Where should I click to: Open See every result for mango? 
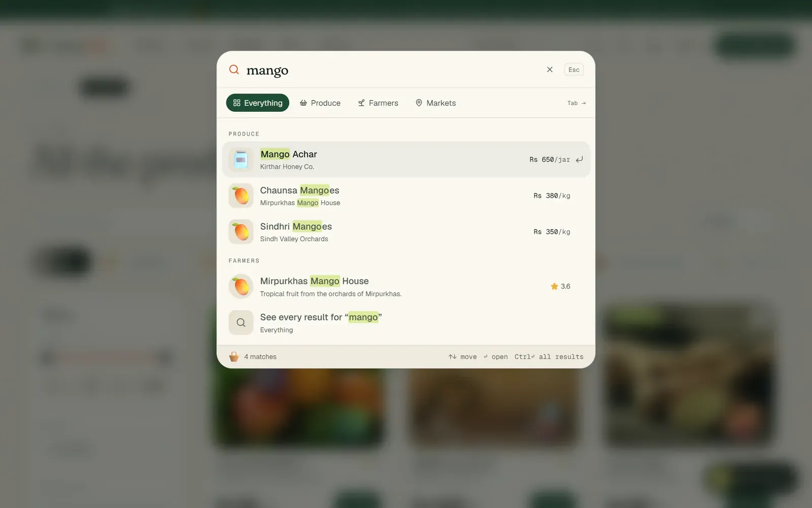[x=406, y=323]
